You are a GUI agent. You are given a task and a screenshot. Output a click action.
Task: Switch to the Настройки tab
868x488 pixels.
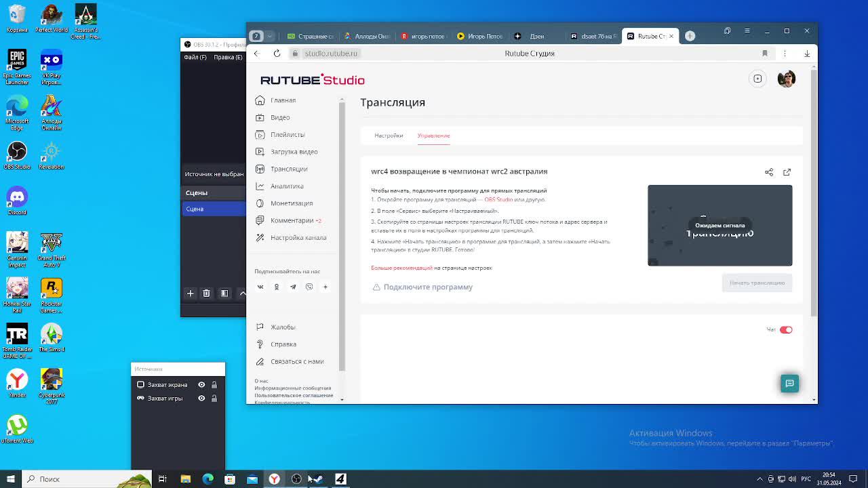click(x=389, y=136)
